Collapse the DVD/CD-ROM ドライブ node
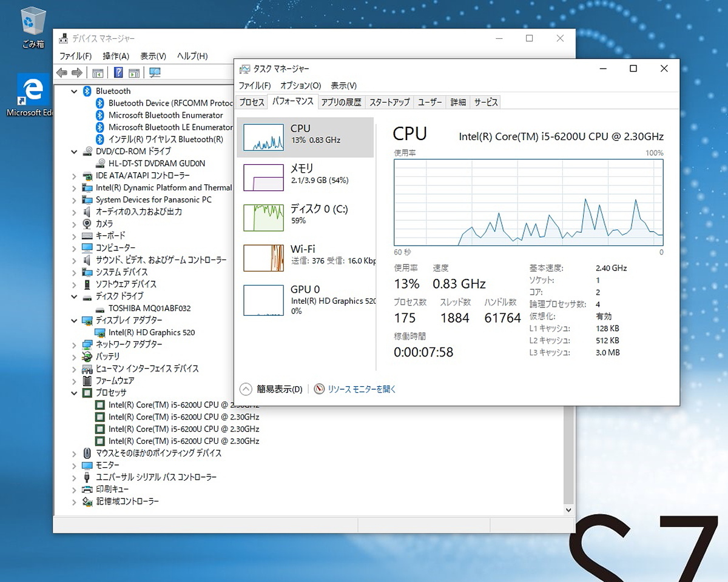728x582 pixels. click(x=74, y=152)
